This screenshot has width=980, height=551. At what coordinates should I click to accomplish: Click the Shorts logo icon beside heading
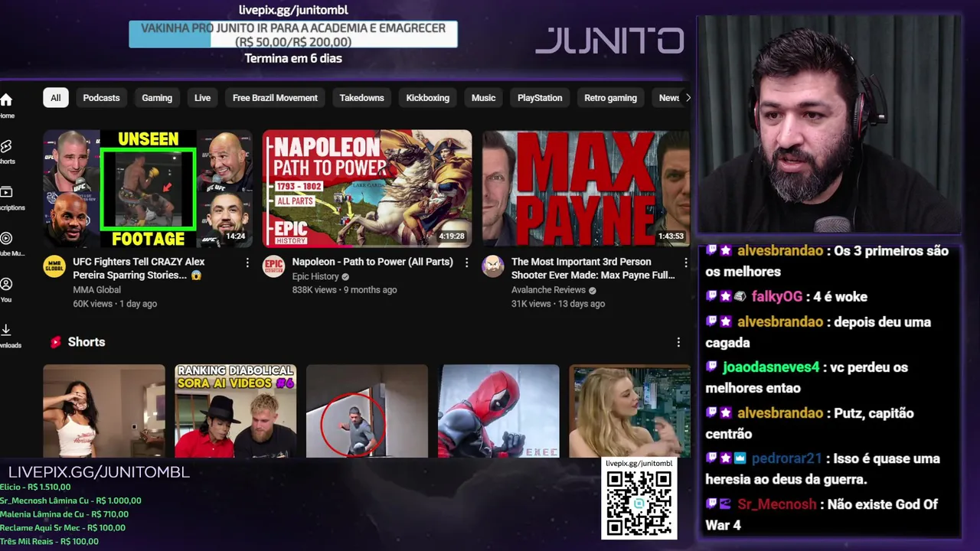point(55,342)
